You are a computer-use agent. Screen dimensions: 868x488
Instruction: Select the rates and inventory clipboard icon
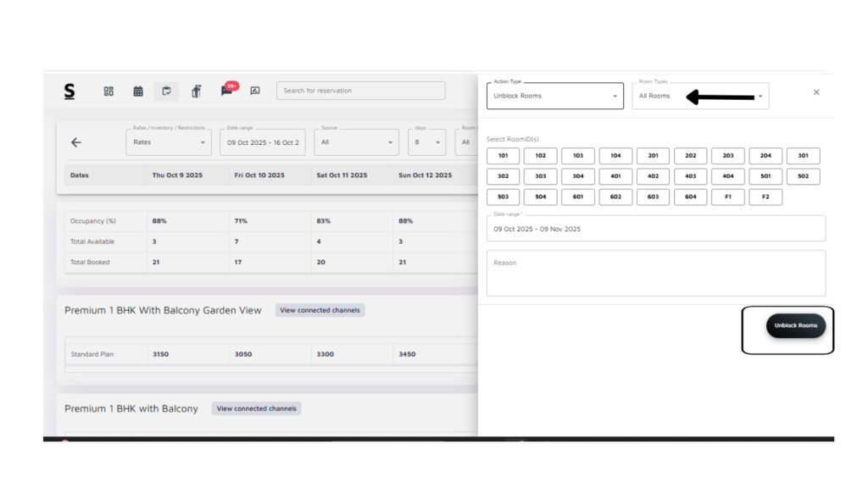[166, 91]
